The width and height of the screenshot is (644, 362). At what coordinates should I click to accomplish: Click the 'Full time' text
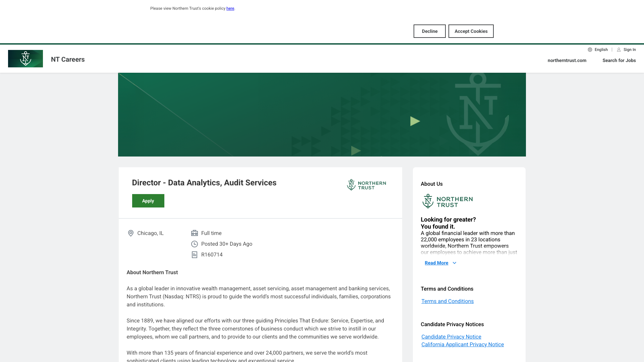point(211,233)
